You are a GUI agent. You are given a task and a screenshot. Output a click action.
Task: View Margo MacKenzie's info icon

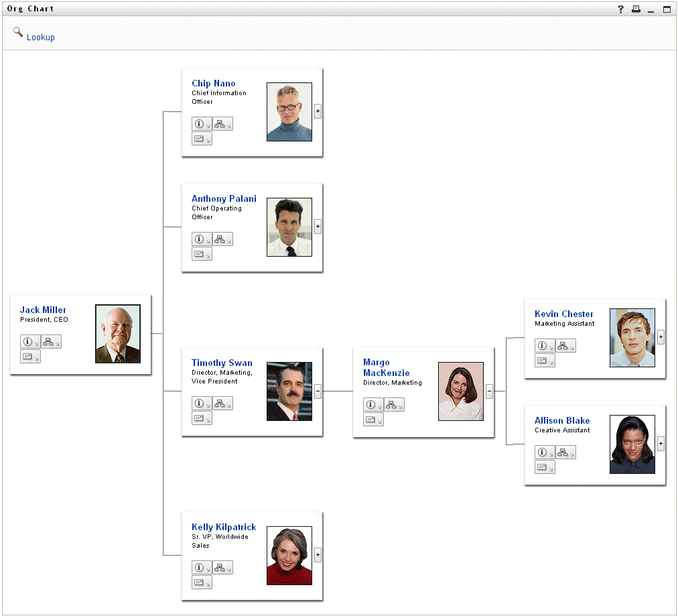(370, 404)
